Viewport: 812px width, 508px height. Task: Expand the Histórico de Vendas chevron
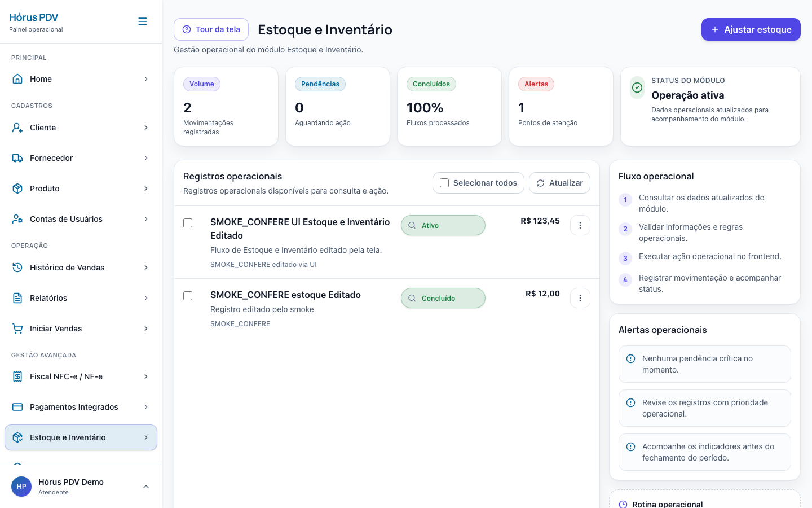pos(146,268)
